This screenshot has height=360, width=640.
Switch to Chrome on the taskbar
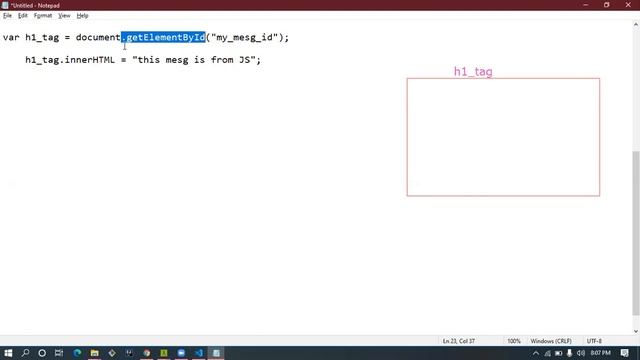[x=147, y=353]
